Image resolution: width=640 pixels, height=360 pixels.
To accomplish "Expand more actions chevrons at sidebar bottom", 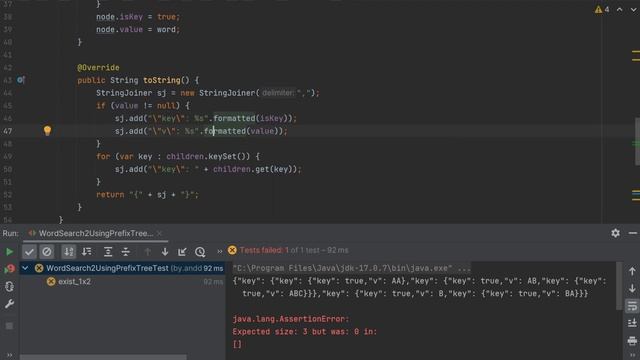I will click(x=9, y=355).
